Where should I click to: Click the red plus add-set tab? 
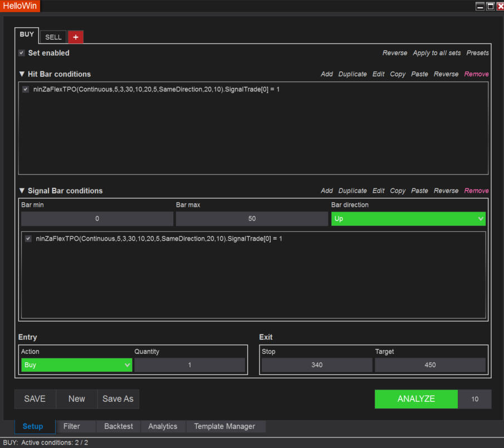point(75,37)
